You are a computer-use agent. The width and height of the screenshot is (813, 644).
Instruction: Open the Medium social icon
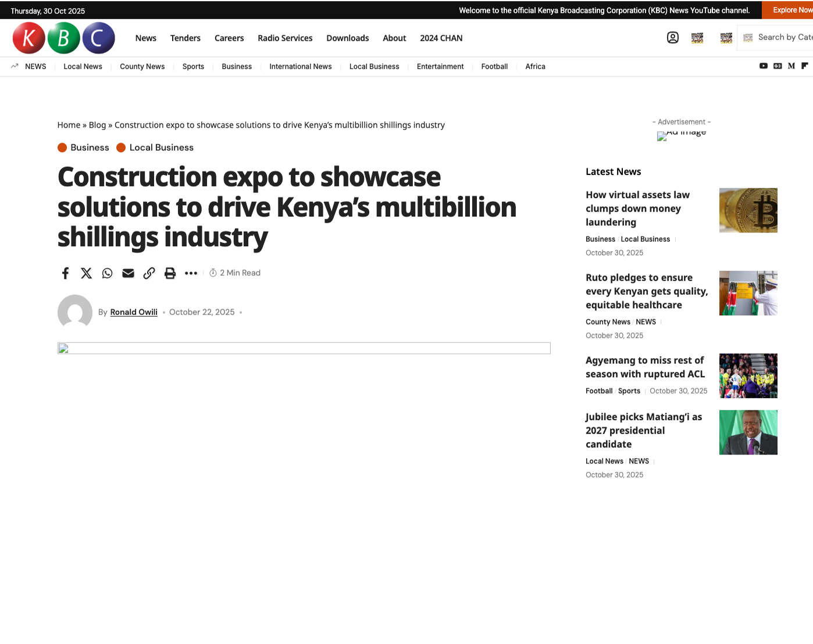pyautogui.click(x=791, y=66)
